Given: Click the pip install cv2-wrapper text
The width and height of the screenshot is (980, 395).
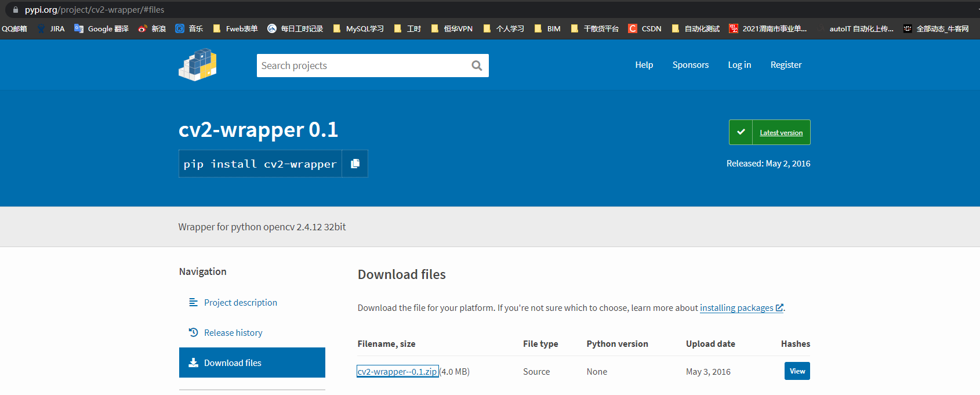Looking at the screenshot, I should pyautogui.click(x=260, y=164).
